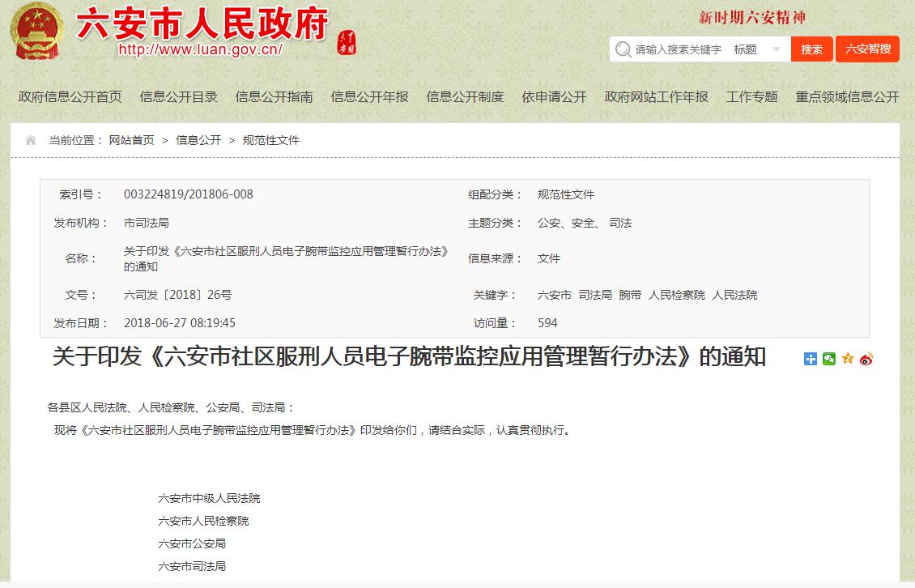Share to Sina Weibo icon
Viewport: 915px width, 588px height.
coord(866,359)
